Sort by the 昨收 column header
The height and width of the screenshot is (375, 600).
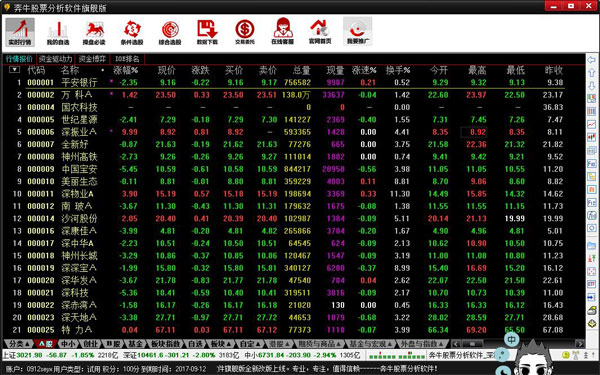point(554,70)
